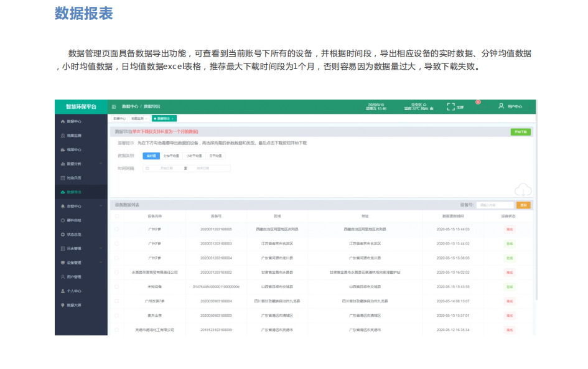Click 开始日期 start date field

click(167, 169)
